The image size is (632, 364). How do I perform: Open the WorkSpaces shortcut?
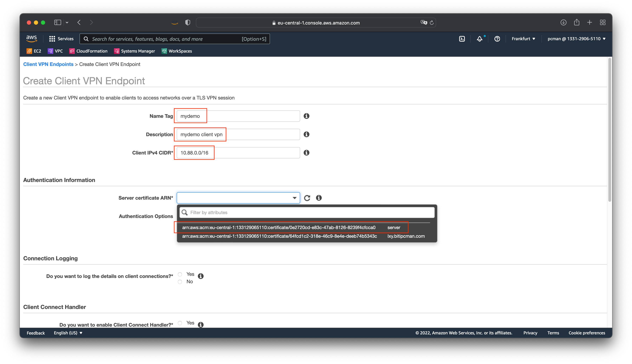[x=177, y=51]
